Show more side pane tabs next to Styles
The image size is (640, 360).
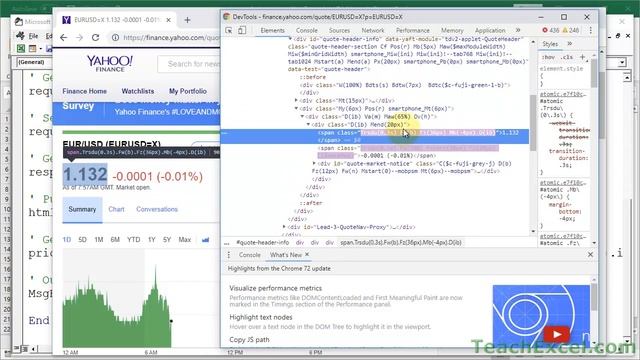569,44
